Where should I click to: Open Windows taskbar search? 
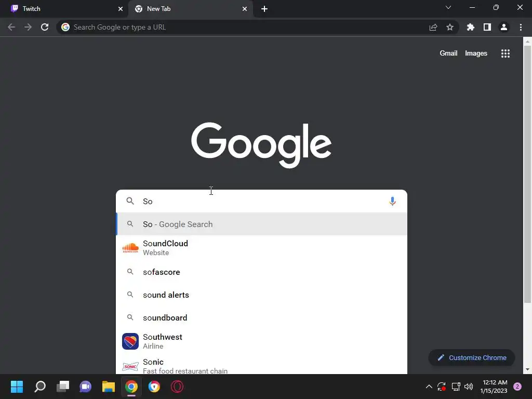point(40,387)
